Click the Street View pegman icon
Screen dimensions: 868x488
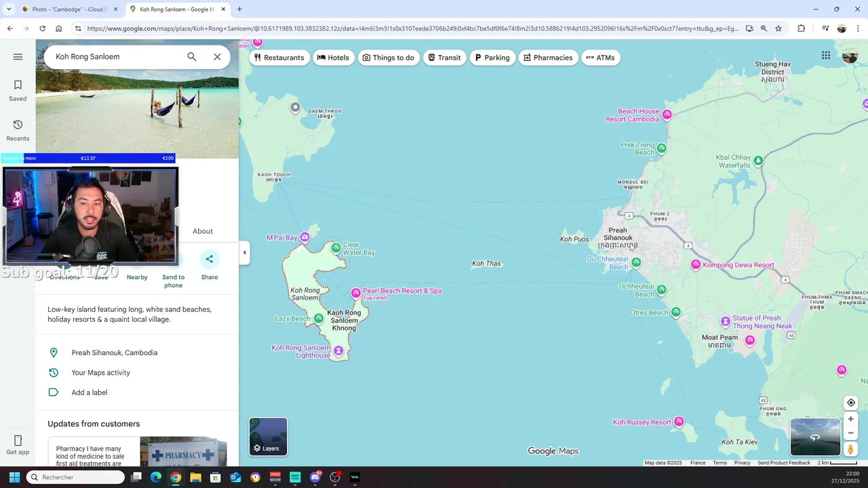[850, 449]
